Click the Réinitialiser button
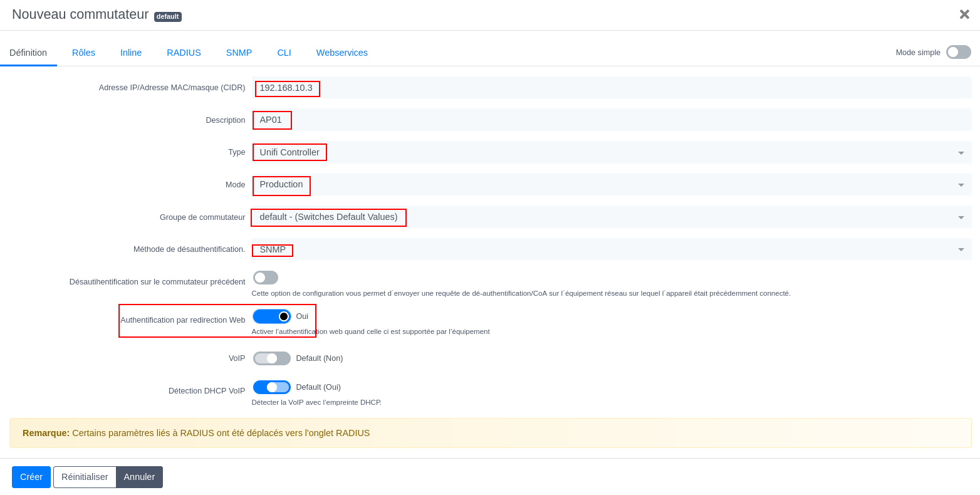Image resolution: width=980 pixels, height=495 pixels. point(85,477)
